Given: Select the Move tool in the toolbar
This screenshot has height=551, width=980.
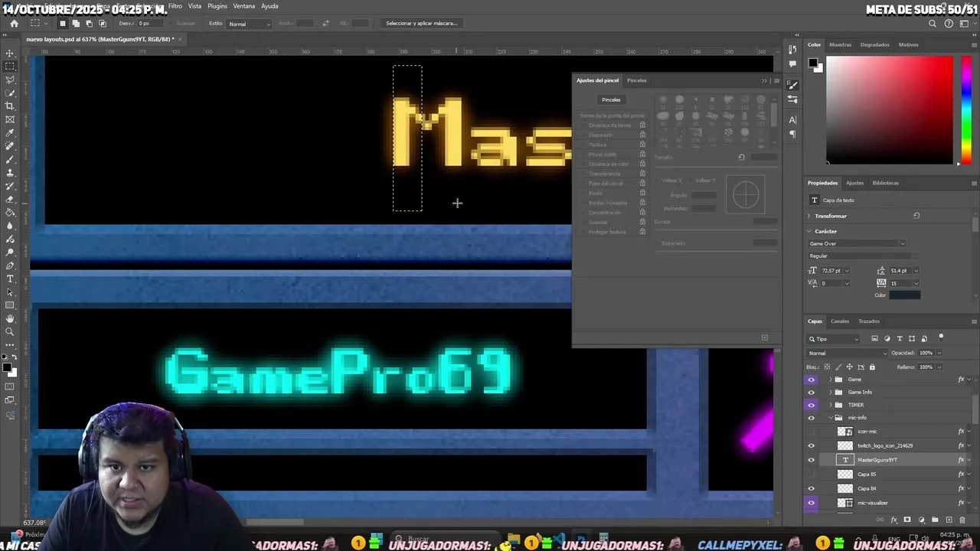Looking at the screenshot, I should click(x=10, y=54).
